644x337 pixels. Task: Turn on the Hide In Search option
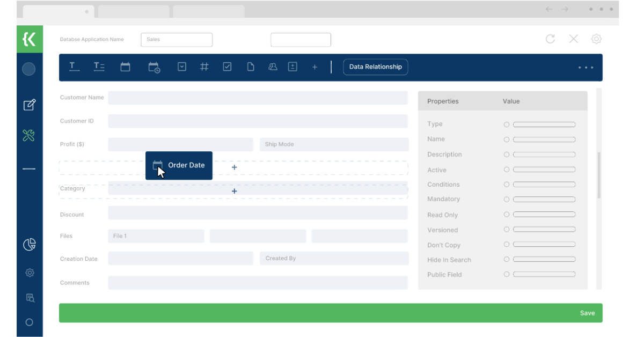pyautogui.click(x=506, y=259)
